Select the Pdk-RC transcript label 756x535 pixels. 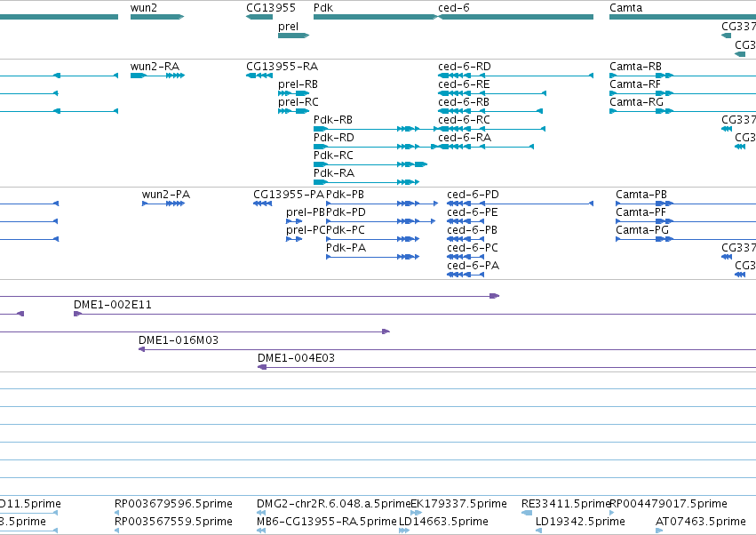(x=333, y=156)
